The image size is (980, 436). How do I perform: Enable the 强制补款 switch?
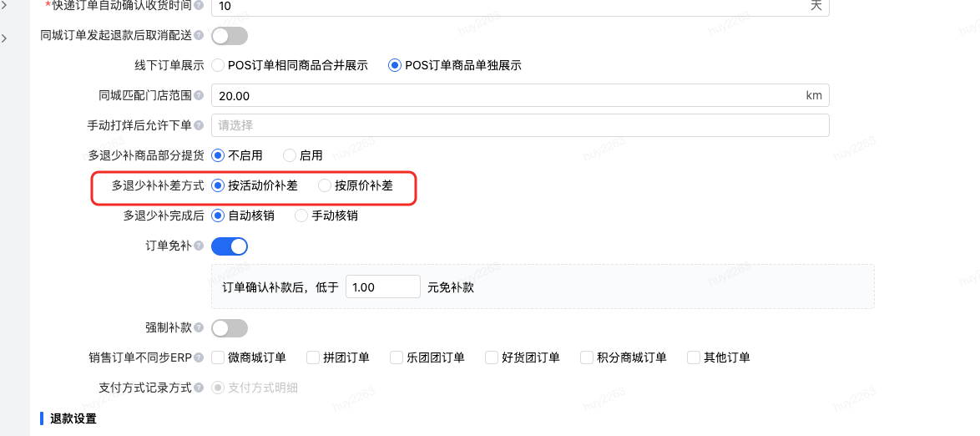click(x=230, y=327)
